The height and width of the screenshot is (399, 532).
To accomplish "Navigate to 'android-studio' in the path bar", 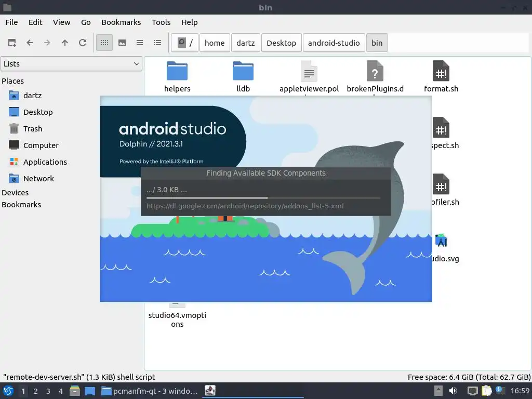I will click(x=334, y=43).
